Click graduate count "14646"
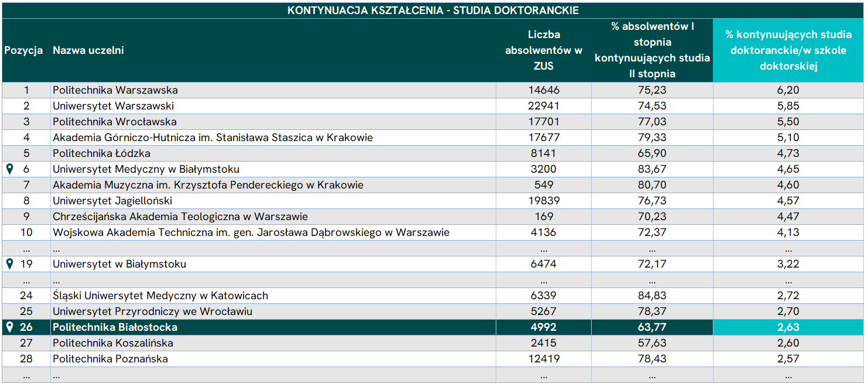 point(544,90)
